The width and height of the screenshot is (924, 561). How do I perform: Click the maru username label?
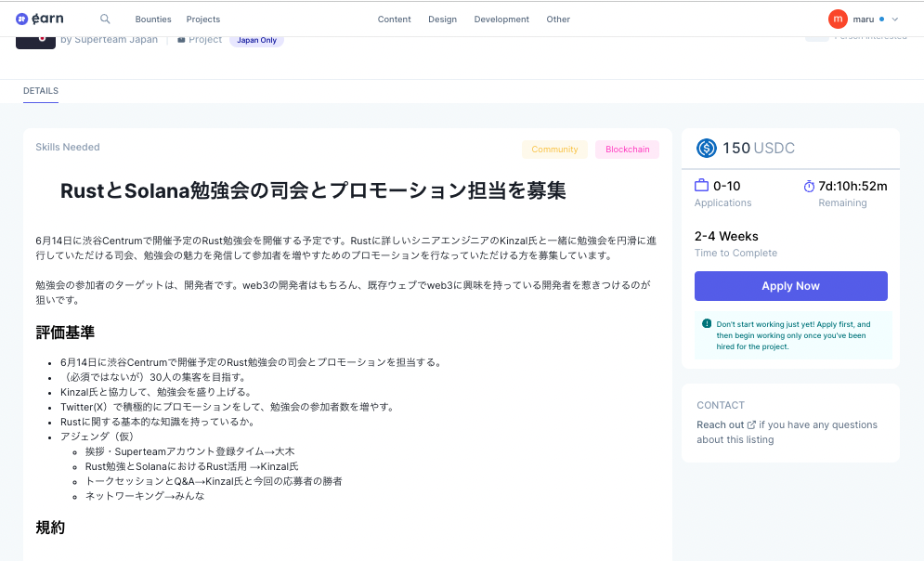pyautogui.click(x=864, y=20)
